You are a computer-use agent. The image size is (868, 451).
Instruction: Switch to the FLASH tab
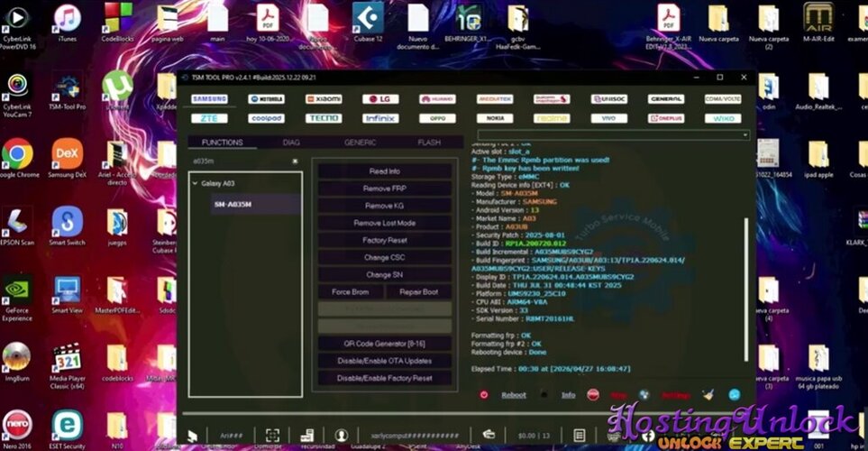tap(429, 143)
